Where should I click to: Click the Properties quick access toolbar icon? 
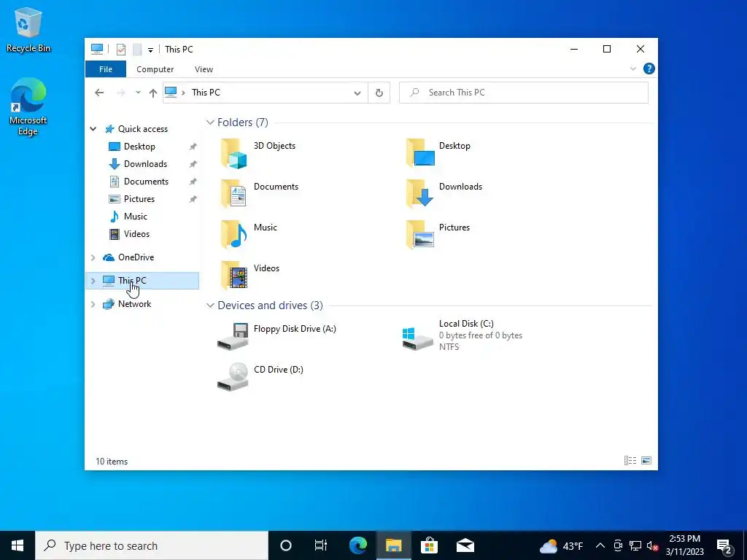pos(121,50)
